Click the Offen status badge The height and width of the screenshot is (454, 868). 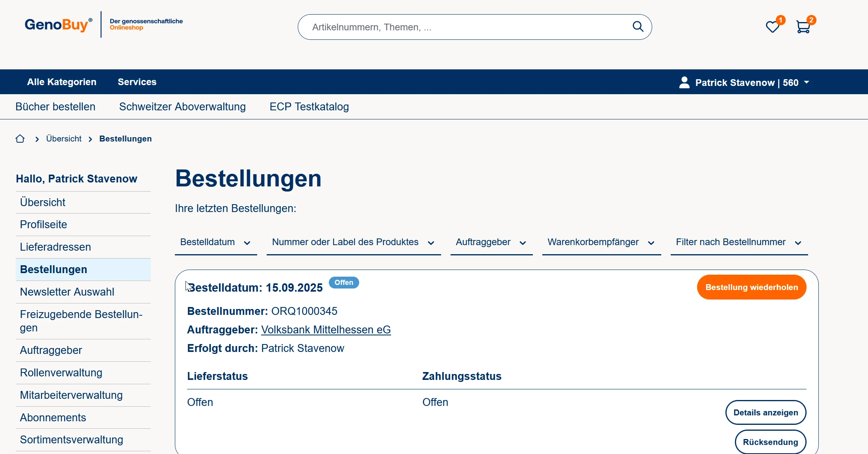coord(343,283)
